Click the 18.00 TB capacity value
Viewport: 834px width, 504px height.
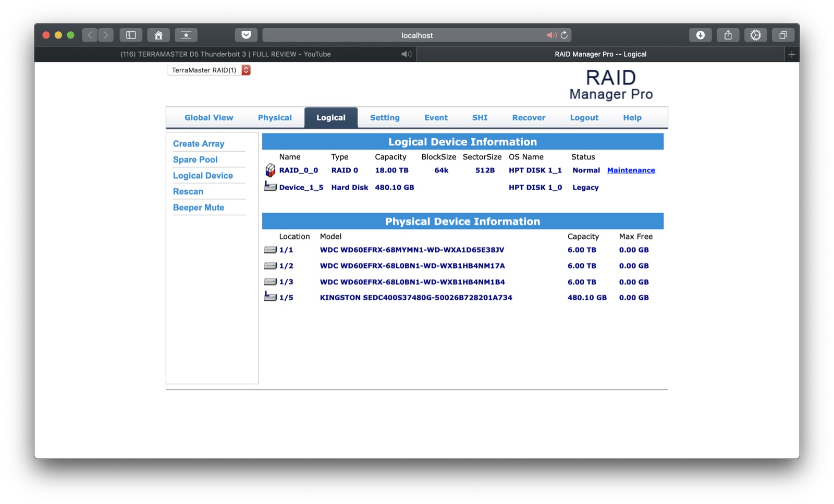[x=391, y=170]
